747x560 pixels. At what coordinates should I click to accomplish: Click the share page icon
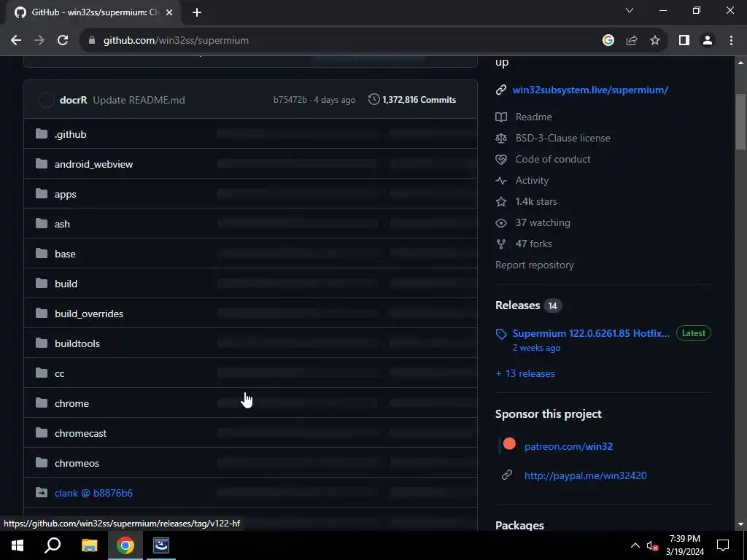coord(632,41)
